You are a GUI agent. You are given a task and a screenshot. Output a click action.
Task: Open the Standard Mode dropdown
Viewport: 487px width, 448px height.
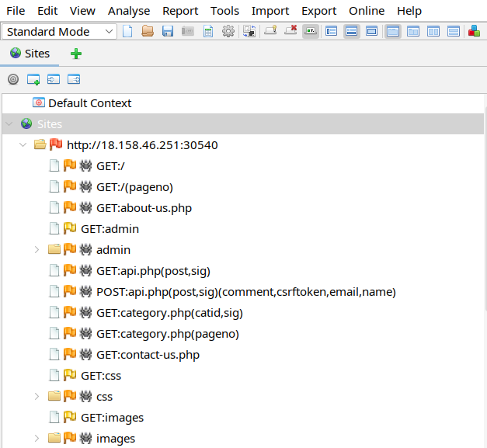pyautogui.click(x=59, y=32)
